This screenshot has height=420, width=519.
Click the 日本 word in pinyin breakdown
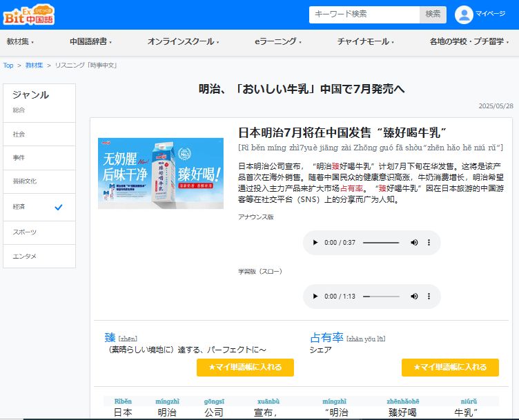click(123, 412)
